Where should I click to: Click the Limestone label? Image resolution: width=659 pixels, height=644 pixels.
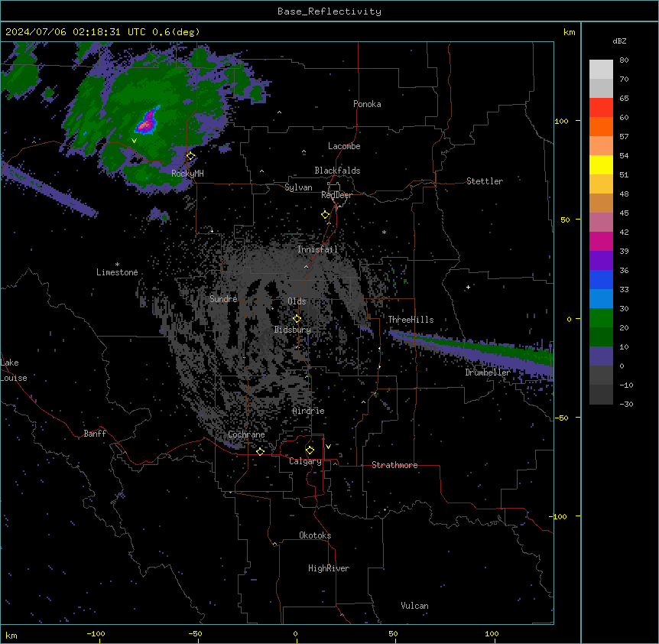[117, 272]
